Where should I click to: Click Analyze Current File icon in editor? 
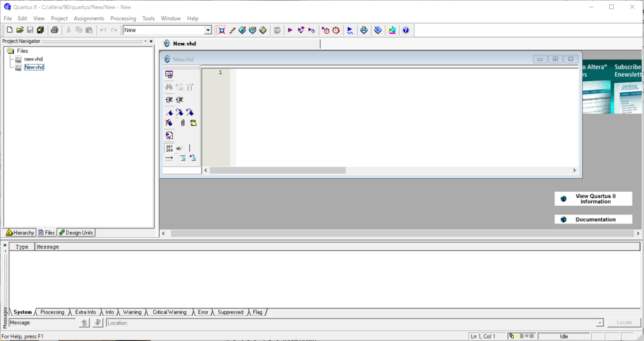point(169,135)
